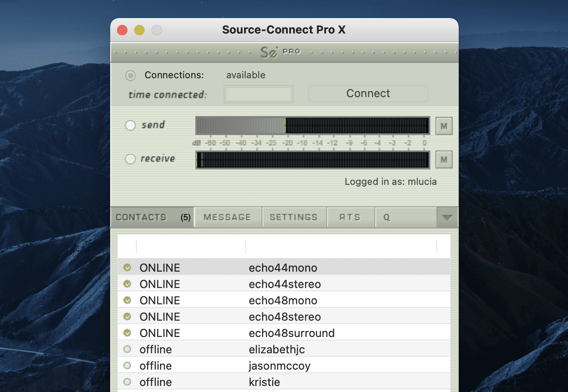
Task: Click the offline status icon beside kristie
Action: click(127, 382)
